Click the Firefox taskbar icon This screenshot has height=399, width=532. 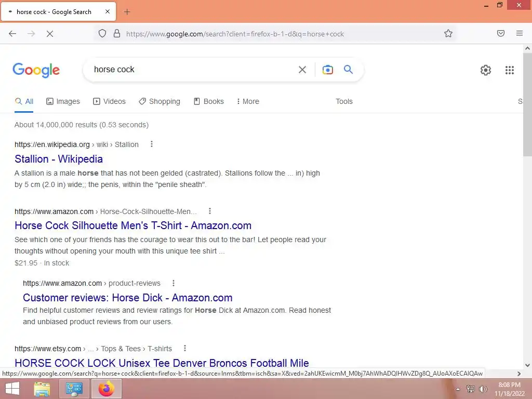(x=107, y=389)
